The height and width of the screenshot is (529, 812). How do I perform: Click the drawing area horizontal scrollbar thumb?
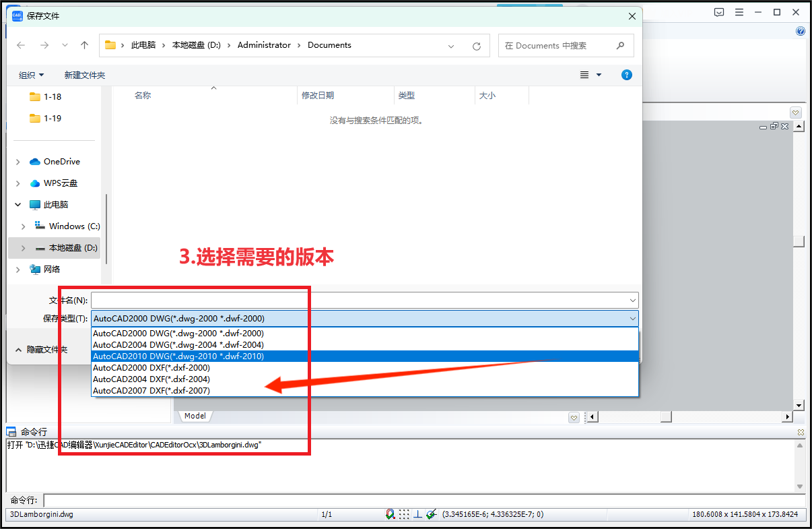pyautogui.click(x=666, y=417)
